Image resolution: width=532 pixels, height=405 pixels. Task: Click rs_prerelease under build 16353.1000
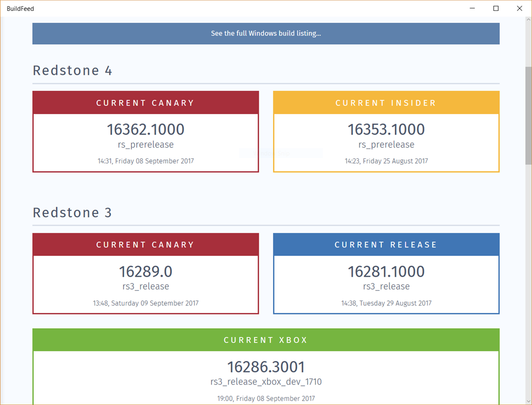click(386, 144)
